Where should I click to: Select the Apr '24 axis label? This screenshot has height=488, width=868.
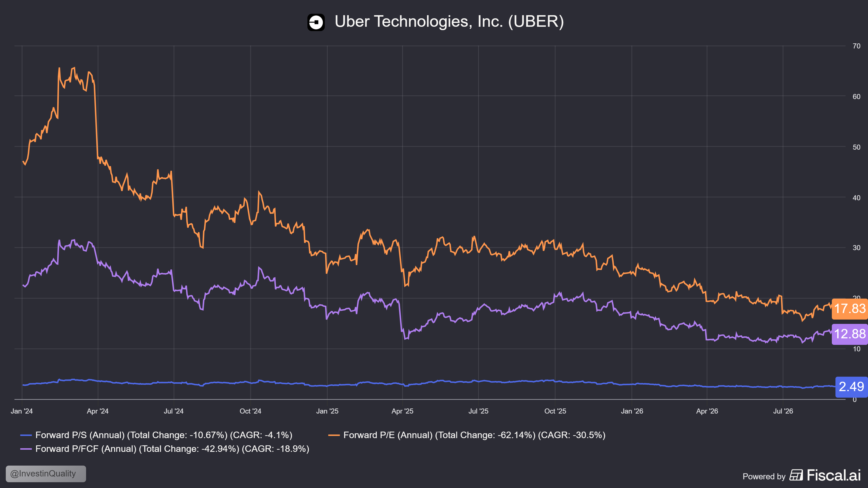click(x=98, y=411)
